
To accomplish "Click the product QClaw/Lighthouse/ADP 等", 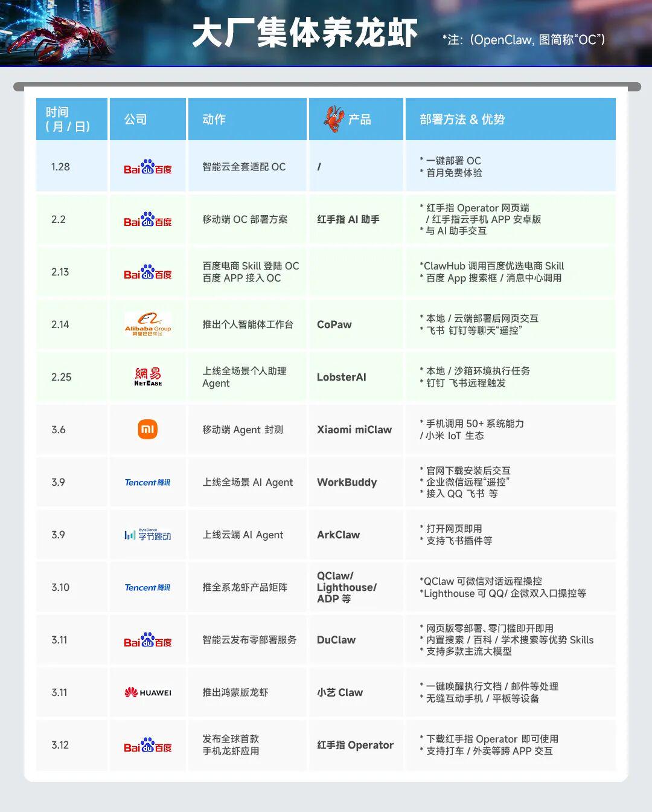I will pos(347,587).
